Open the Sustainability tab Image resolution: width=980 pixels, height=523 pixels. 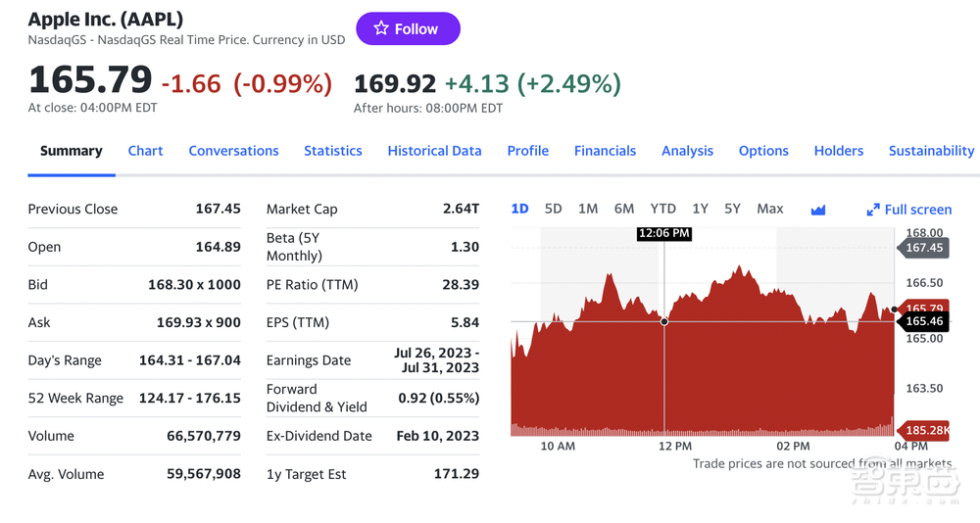(931, 151)
